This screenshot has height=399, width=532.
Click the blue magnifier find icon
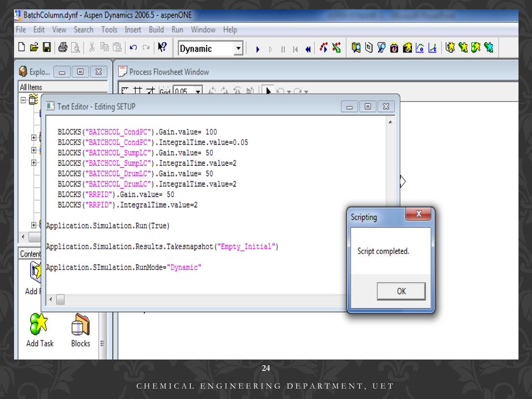[381, 47]
